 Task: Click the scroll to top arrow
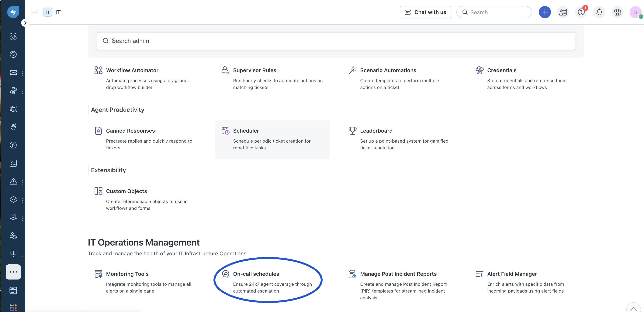633,309
